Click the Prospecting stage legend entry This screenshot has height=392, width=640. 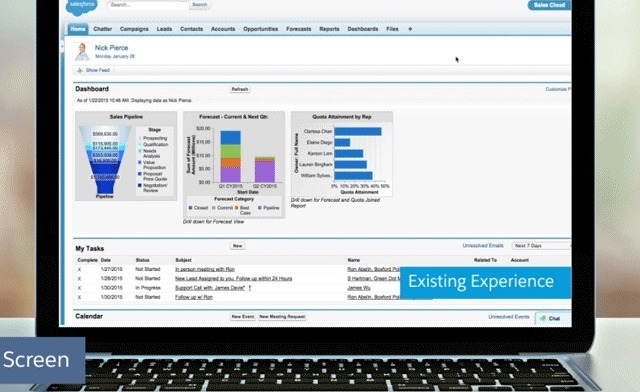[x=154, y=138]
